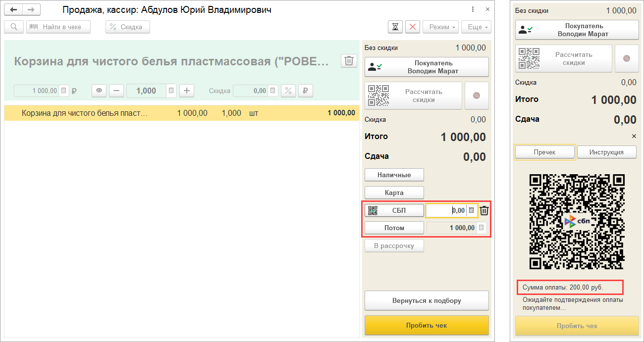Click the Сдача 0,00 value in right panel

(625, 119)
